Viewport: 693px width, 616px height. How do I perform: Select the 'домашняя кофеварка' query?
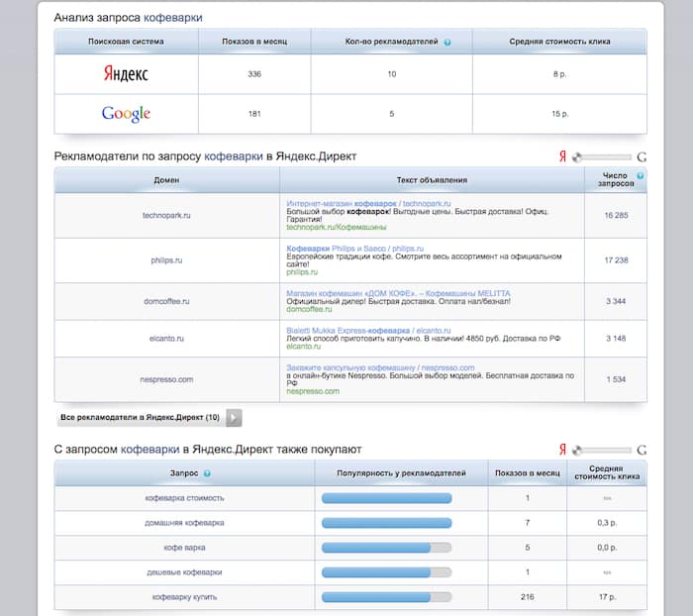tap(183, 522)
